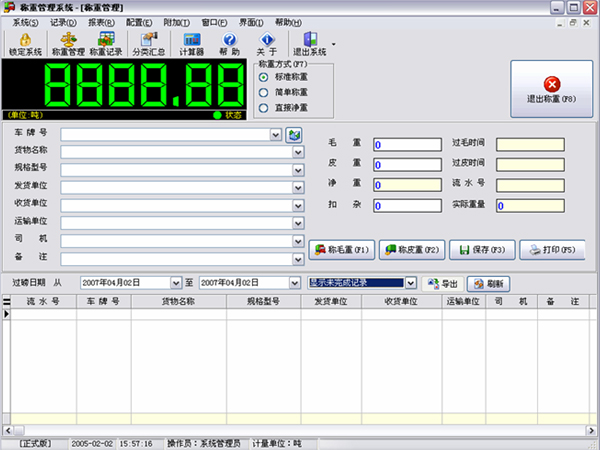
Task: Launch the 计算器 calculator tool
Action: point(192,43)
